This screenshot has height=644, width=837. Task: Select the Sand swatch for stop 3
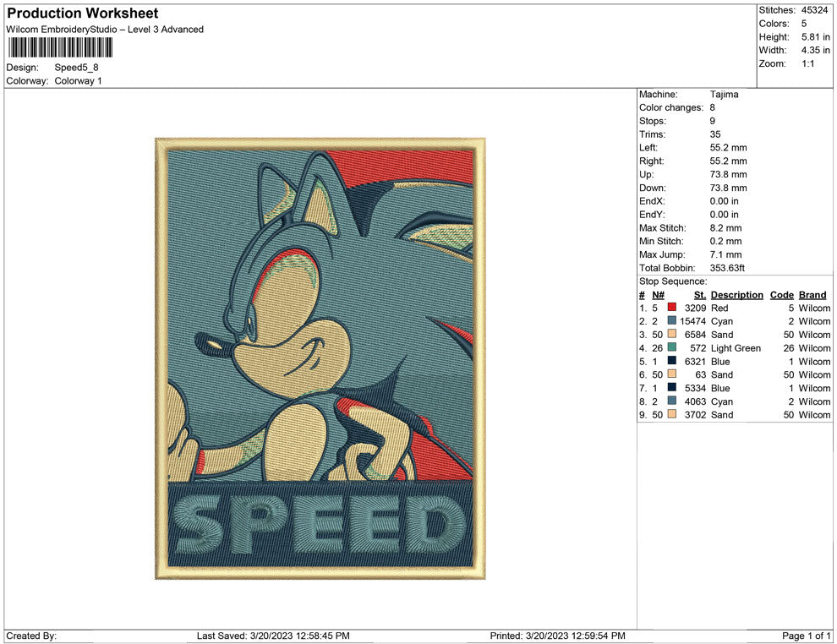pos(672,335)
